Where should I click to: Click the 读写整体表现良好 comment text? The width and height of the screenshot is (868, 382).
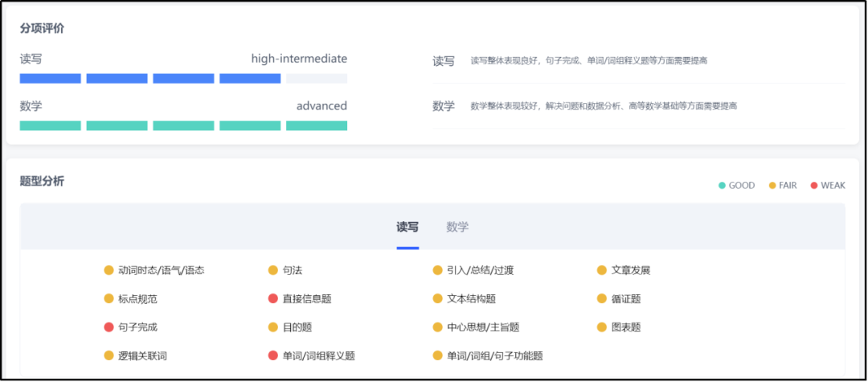point(589,60)
